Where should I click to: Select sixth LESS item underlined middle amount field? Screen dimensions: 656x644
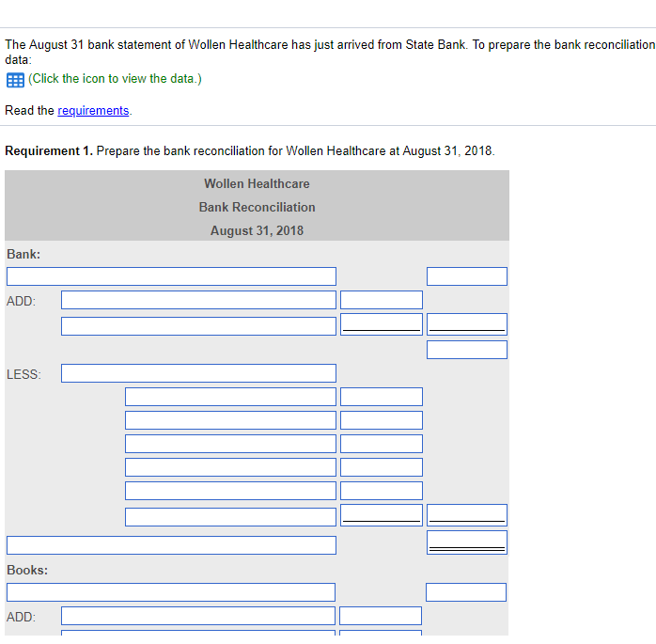pyautogui.click(x=382, y=515)
